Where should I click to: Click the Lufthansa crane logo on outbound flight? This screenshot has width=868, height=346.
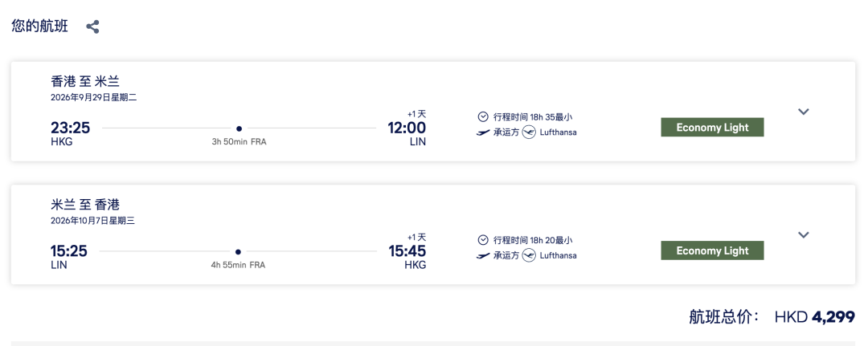click(x=529, y=132)
